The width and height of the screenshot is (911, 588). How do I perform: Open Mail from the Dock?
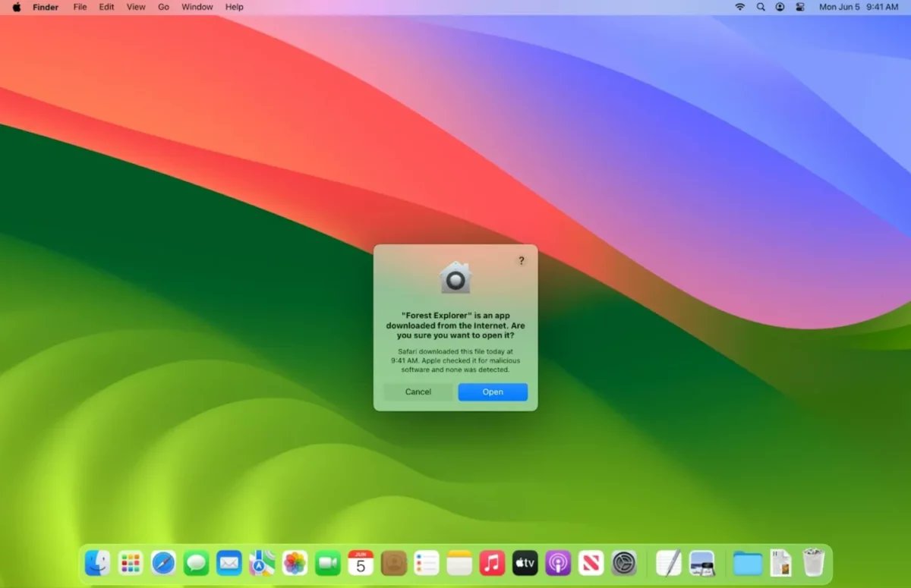[x=229, y=563]
